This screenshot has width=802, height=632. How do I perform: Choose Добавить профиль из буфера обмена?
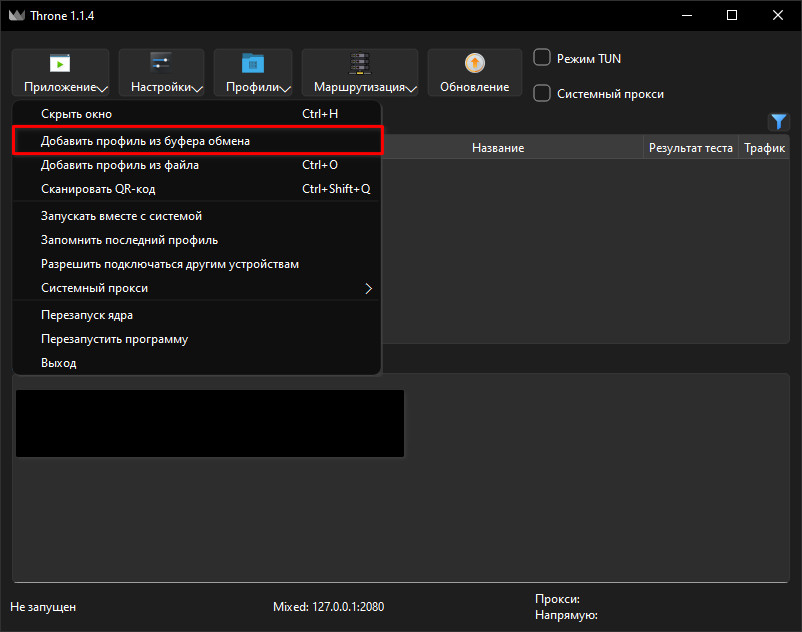(196, 141)
